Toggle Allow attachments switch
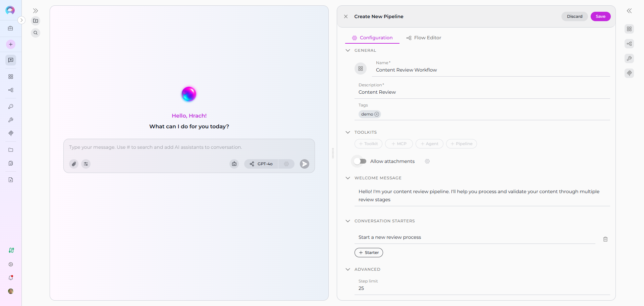Viewport: 644px width, 306px height. (x=360, y=161)
